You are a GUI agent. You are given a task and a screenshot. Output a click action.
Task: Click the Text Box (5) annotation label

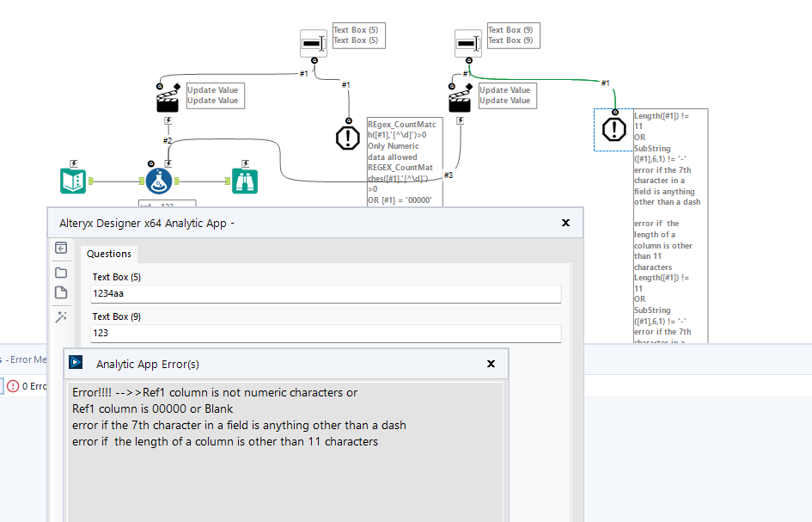pos(359,35)
